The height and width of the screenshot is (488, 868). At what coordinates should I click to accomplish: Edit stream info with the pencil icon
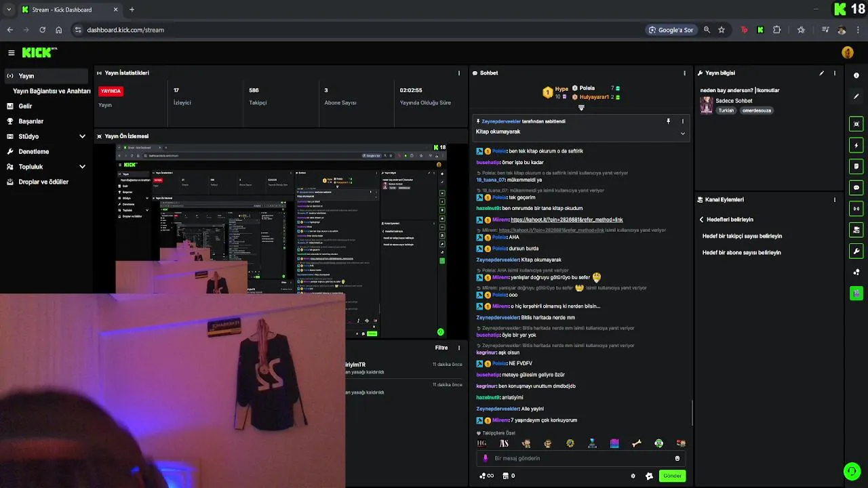coord(822,73)
